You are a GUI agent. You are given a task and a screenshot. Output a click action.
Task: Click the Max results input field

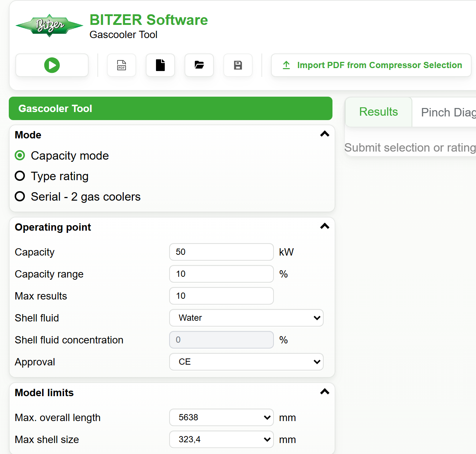[222, 296]
